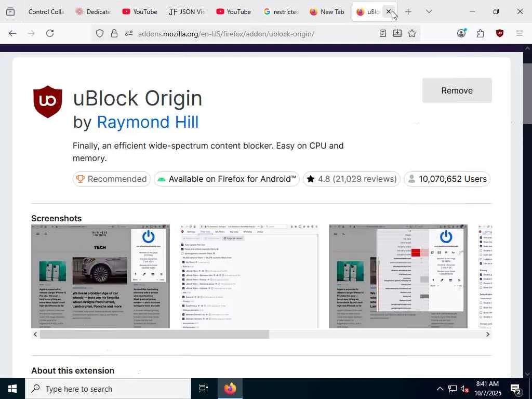
Task: Open the third screenshot with red matrix
Action: coord(398,276)
